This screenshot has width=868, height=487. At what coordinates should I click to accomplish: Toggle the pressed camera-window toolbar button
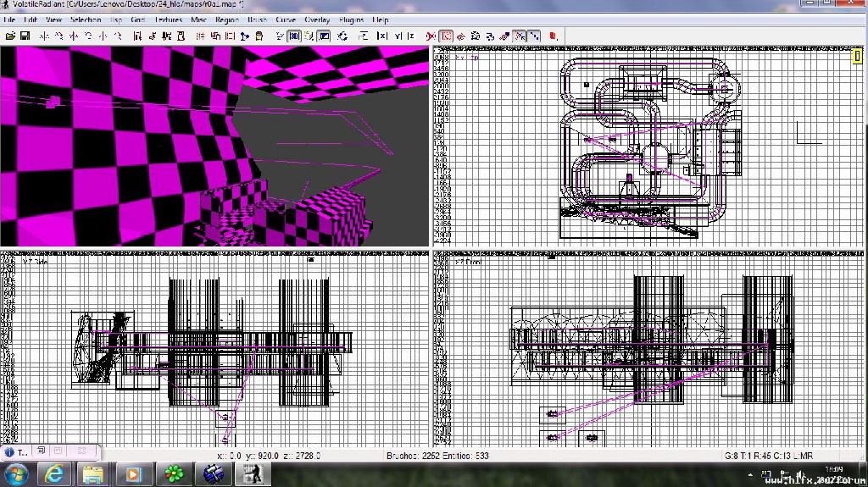(324, 36)
